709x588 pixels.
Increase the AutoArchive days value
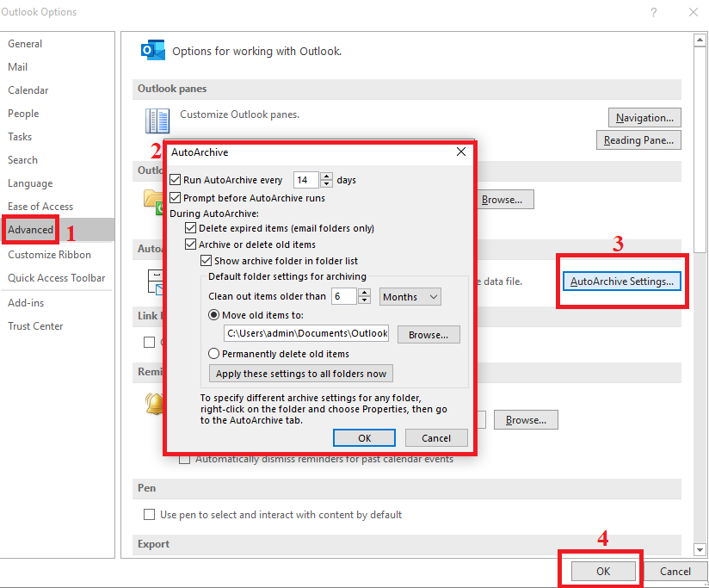click(x=326, y=176)
